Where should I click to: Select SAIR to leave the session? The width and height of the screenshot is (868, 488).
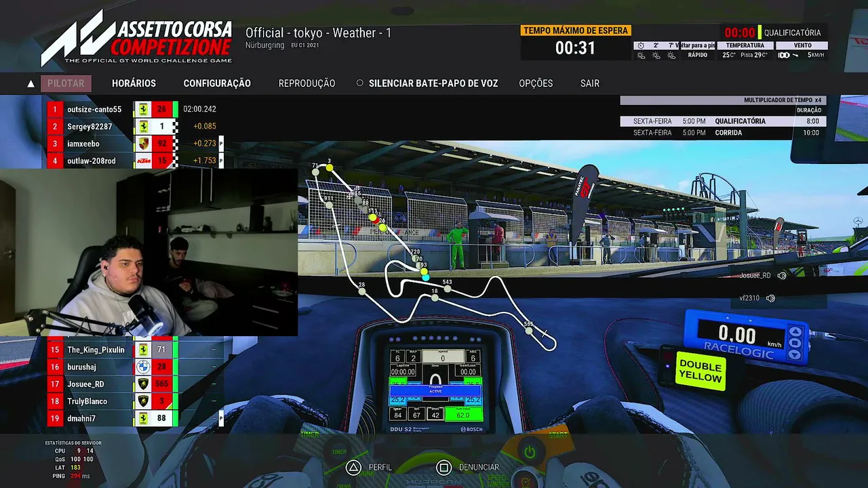(x=590, y=83)
